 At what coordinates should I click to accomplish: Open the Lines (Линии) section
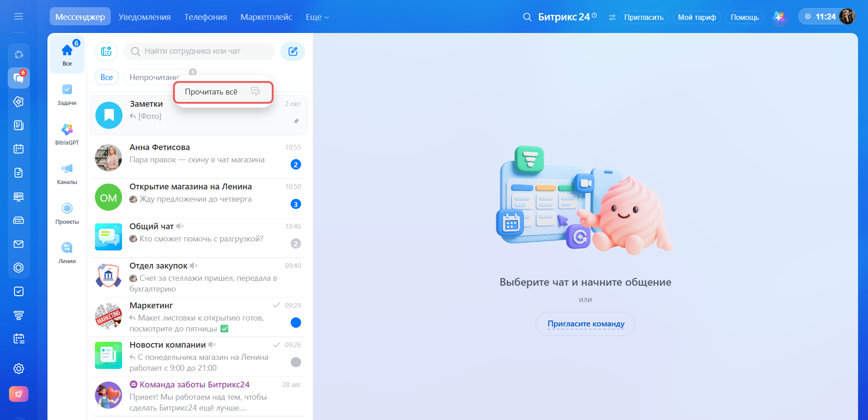coord(67,253)
